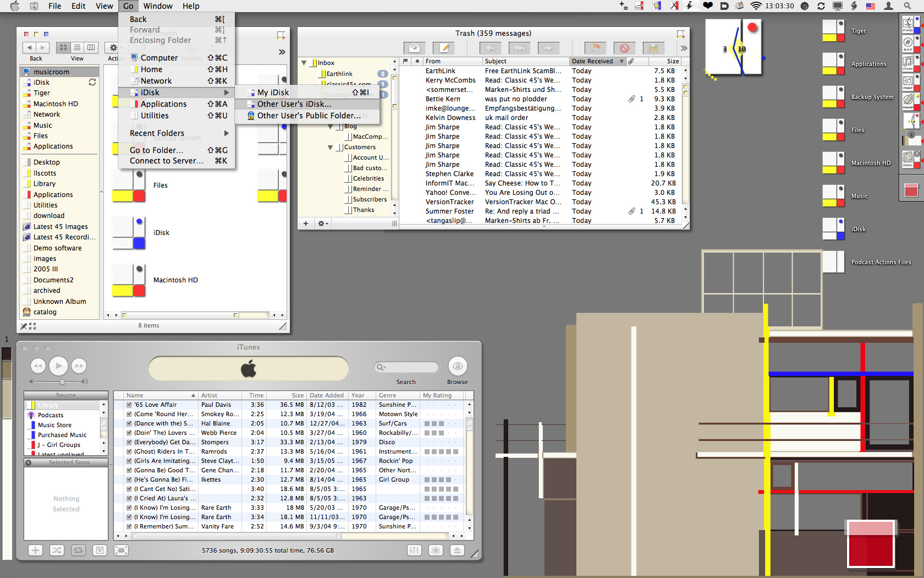924x578 pixels.
Task: Click the iTunes Browse eye icon
Action: coord(458,366)
